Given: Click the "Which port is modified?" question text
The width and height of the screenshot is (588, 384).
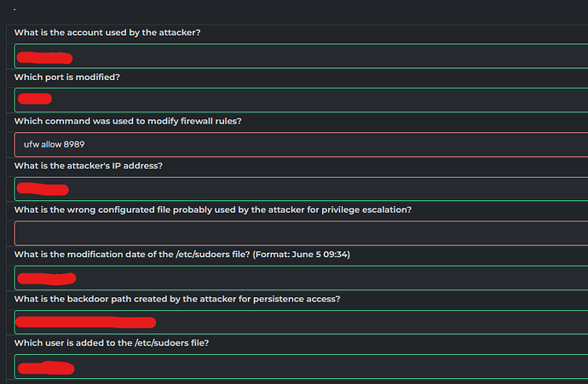Looking at the screenshot, I should pos(66,77).
